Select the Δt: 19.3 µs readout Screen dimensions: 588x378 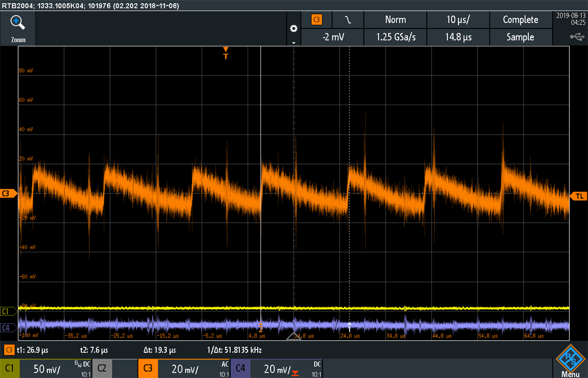pyautogui.click(x=160, y=350)
